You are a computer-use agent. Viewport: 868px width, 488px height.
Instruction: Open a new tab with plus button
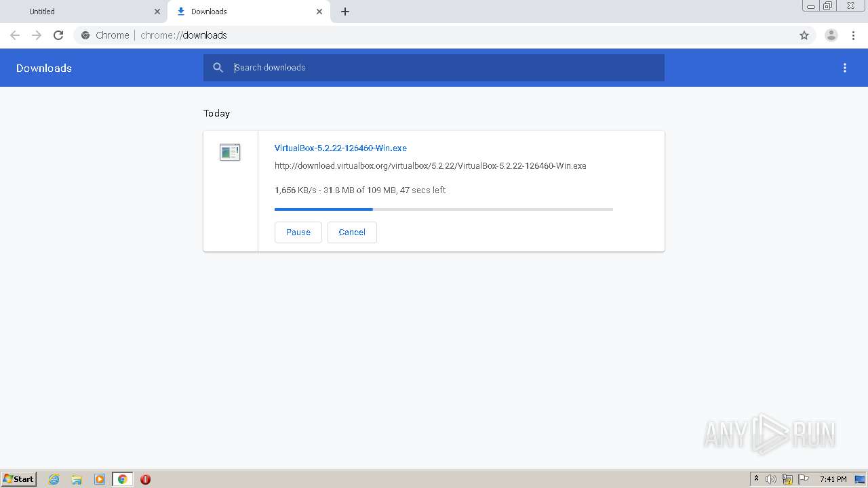click(345, 12)
